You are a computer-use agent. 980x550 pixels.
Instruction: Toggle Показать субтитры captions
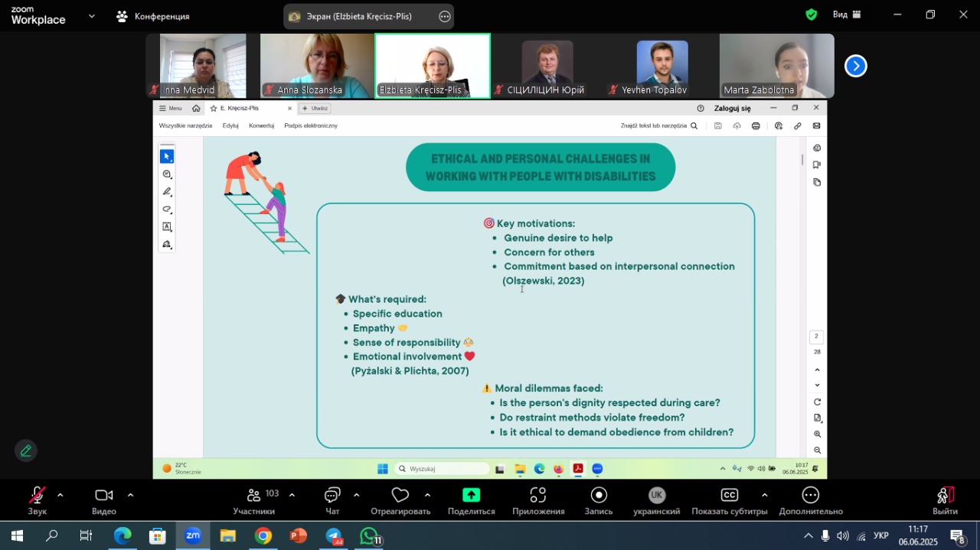tap(730, 500)
